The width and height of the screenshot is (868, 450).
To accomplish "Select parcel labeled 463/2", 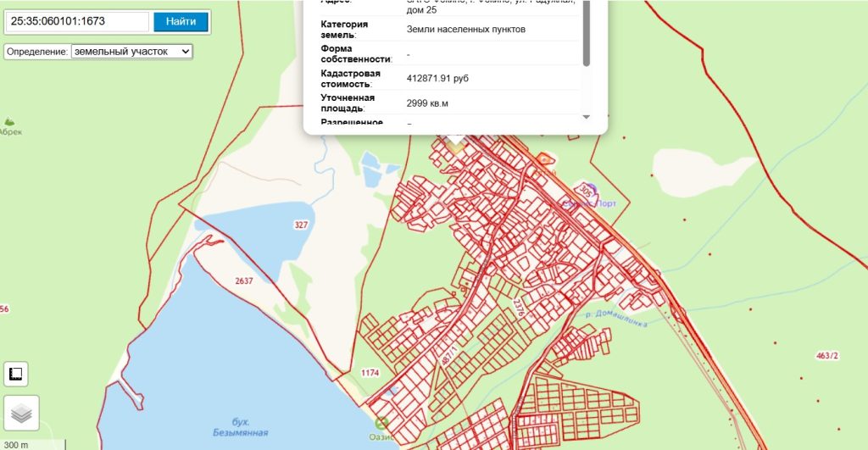I will pyautogui.click(x=827, y=355).
